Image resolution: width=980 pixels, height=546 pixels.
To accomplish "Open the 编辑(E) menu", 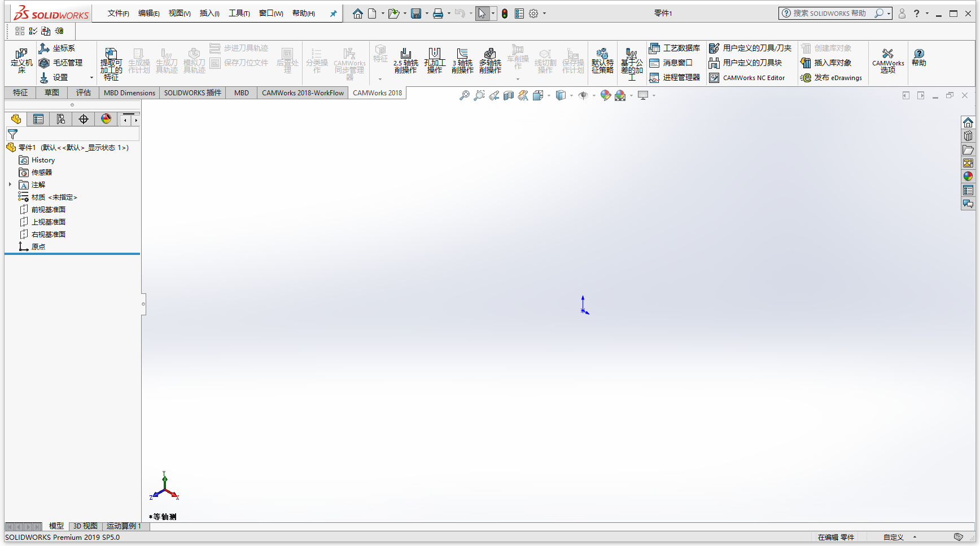I will [x=149, y=14].
